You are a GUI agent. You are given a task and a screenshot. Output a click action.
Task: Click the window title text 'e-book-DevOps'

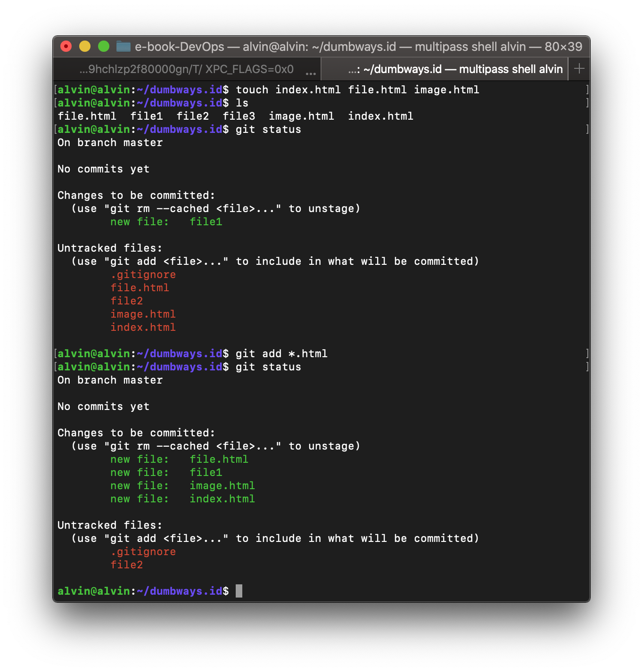[180, 47]
